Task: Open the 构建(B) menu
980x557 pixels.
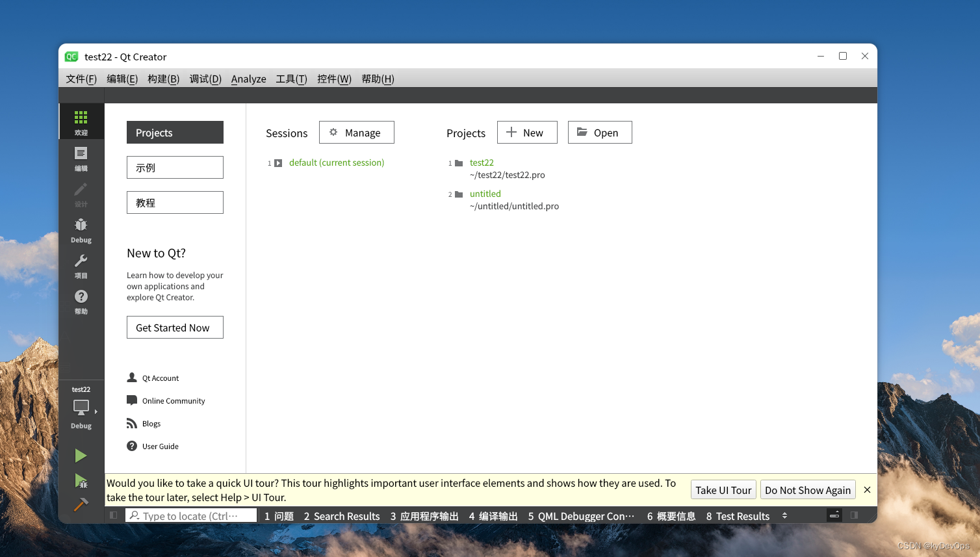Action: tap(163, 79)
